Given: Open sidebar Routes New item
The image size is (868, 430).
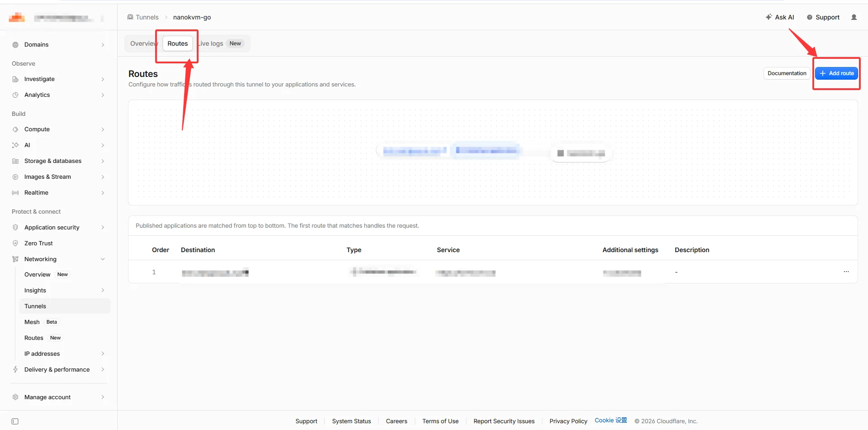Looking at the screenshot, I should pos(65,338).
